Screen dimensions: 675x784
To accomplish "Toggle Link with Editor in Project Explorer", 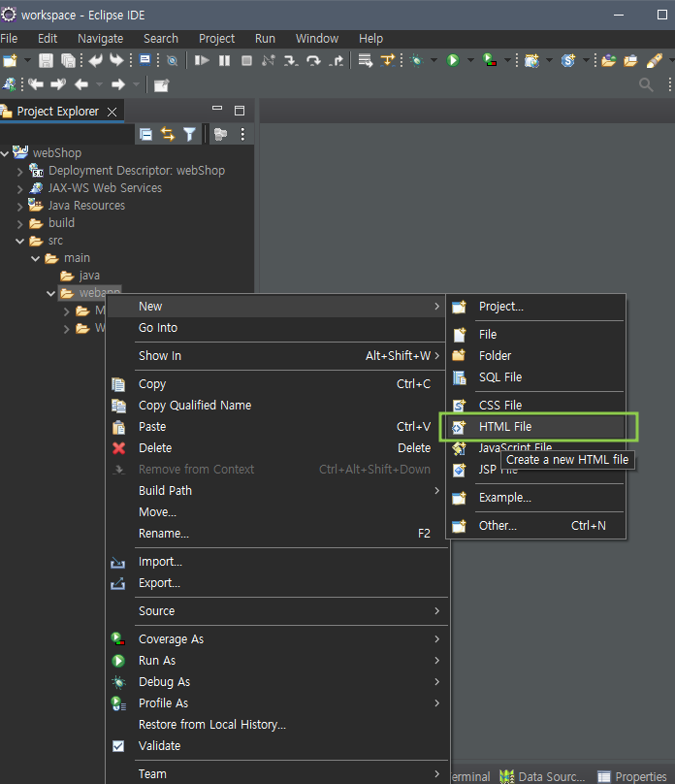I will [x=168, y=134].
